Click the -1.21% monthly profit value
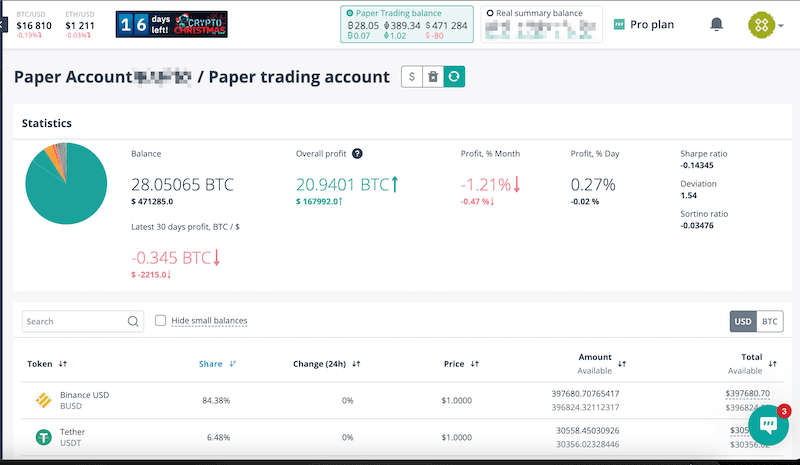 pyautogui.click(x=490, y=184)
